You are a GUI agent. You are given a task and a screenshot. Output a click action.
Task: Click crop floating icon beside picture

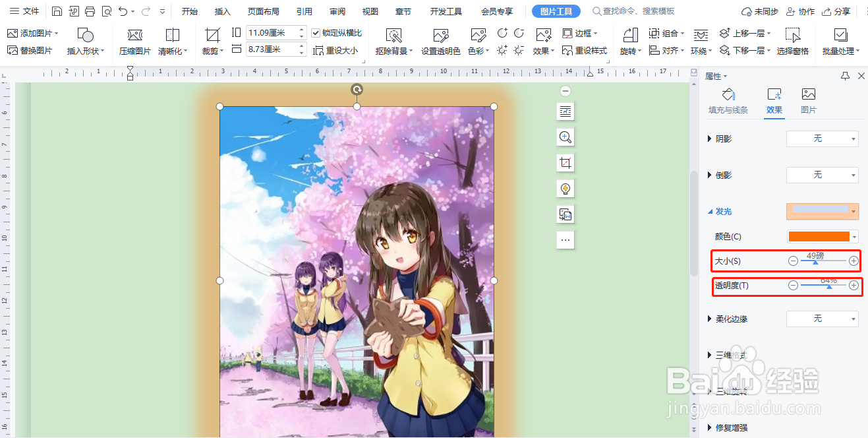[565, 163]
